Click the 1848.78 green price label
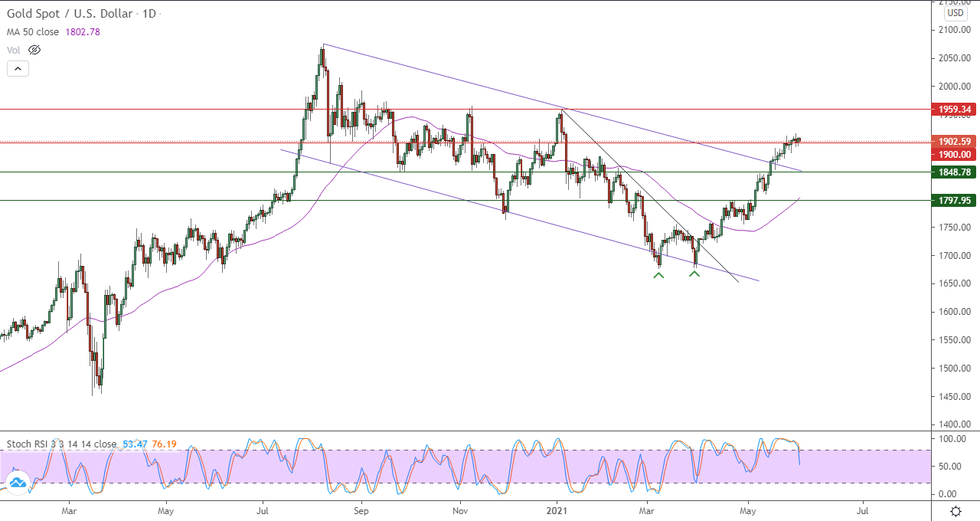The height and width of the screenshot is (521, 980). point(955,172)
